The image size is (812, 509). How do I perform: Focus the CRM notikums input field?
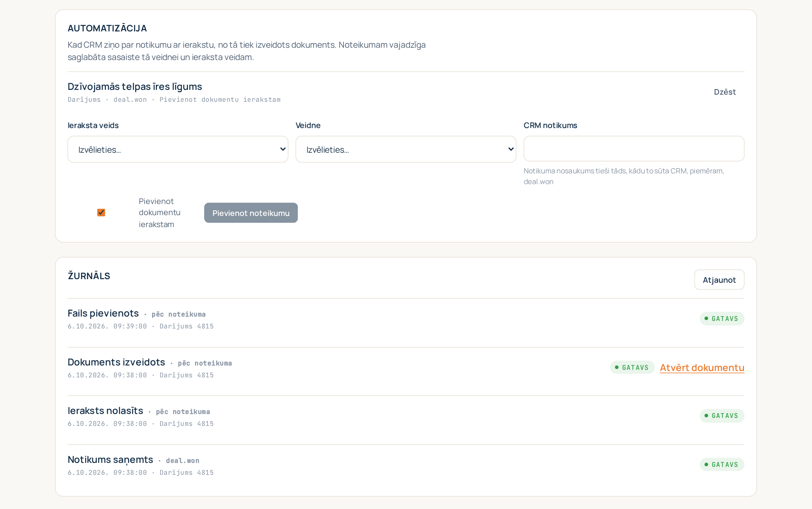coord(634,149)
